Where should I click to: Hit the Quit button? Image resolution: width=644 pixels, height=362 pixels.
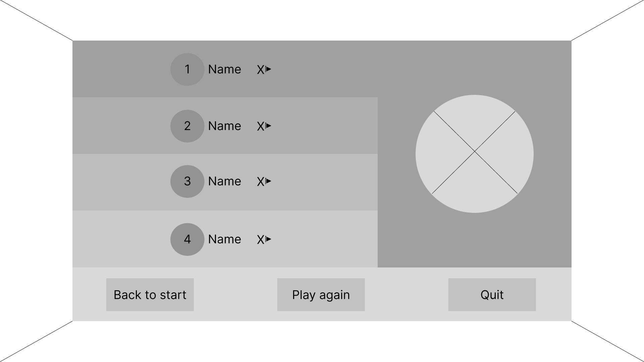[492, 295]
